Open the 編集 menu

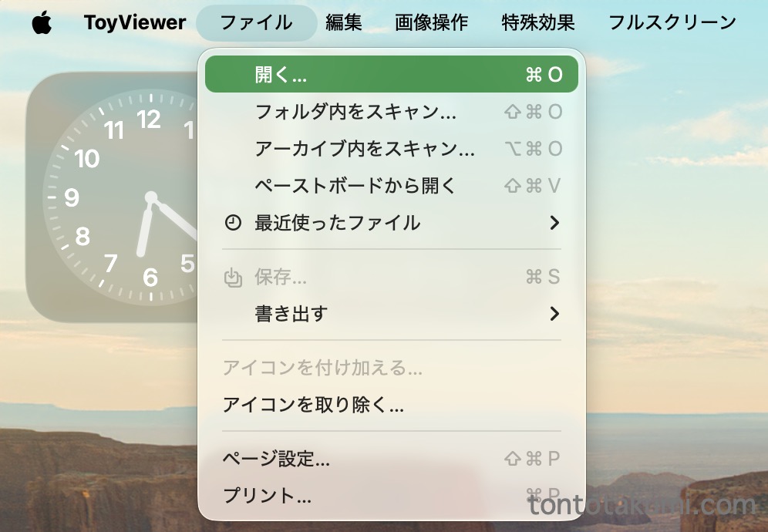[x=343, y=23]
